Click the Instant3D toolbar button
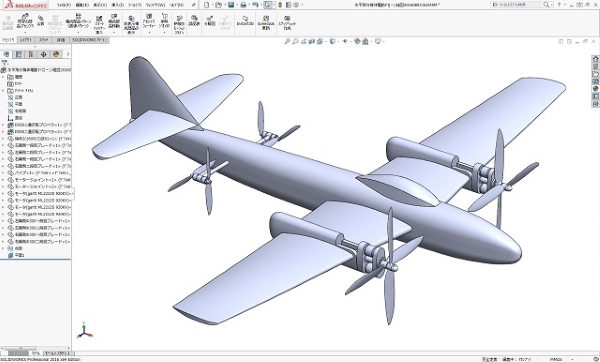 pyautogui.click(x=245, y=21)
